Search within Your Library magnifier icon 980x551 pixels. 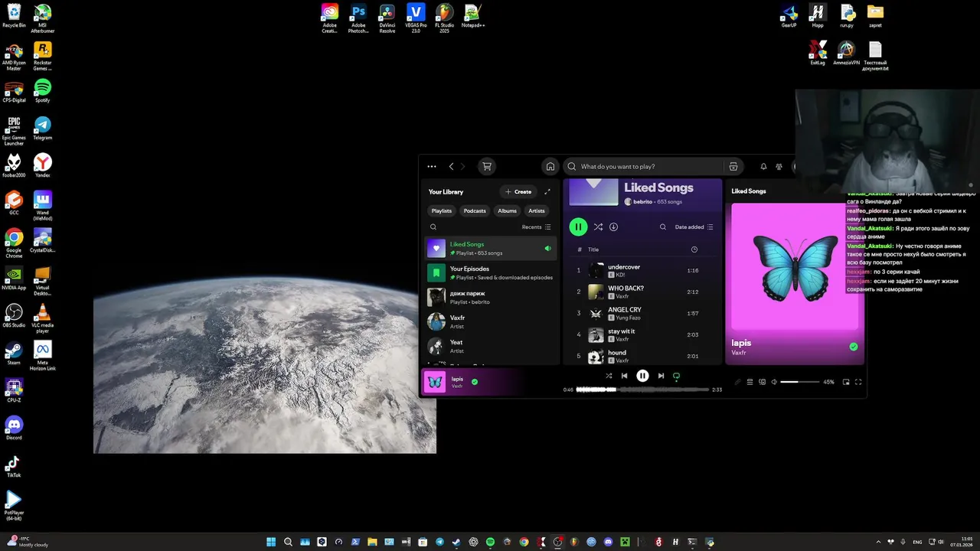coord(433,227)
